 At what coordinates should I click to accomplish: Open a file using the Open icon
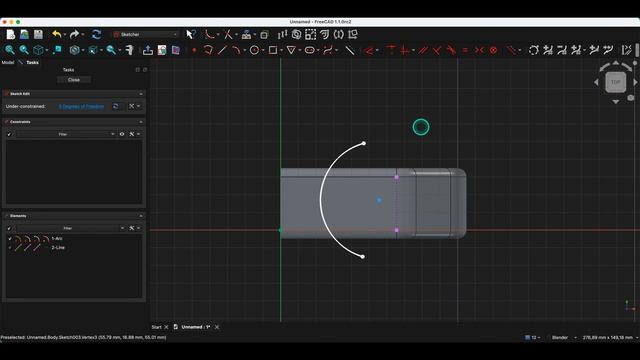click(24, 34)
